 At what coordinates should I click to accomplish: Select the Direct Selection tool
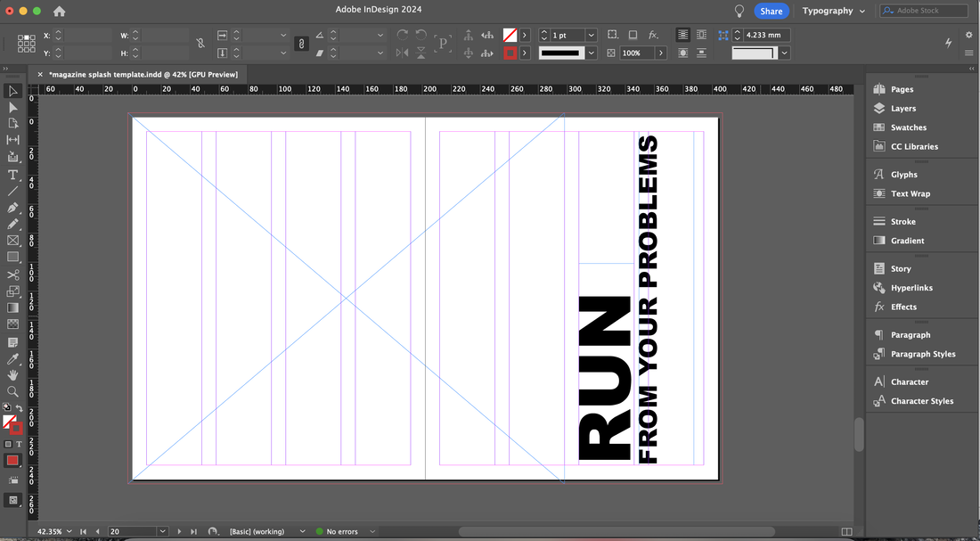click(12, 108)
